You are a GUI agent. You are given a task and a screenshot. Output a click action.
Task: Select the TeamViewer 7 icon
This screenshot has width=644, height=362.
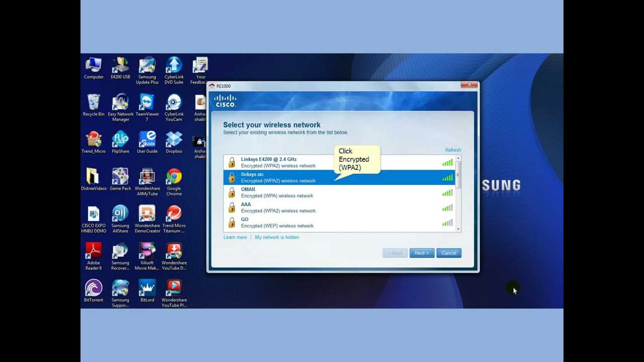coord(147,108)
